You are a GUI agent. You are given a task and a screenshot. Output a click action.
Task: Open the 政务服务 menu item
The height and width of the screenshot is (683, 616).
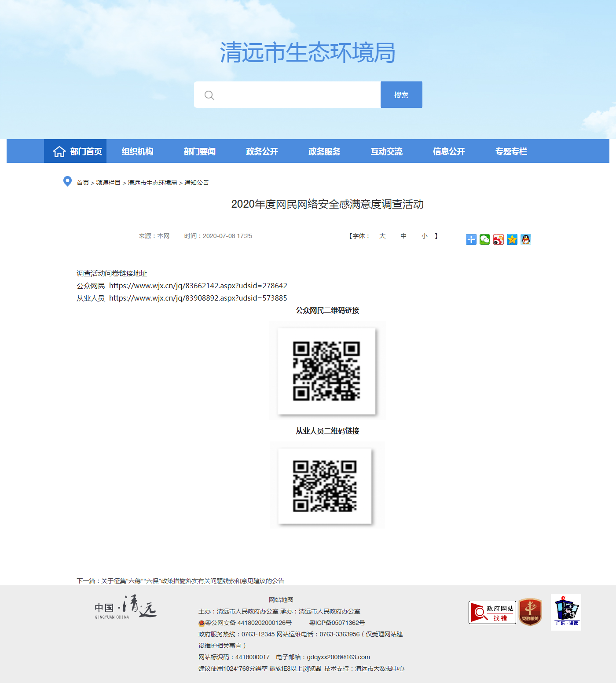click(x=324, y=151)
